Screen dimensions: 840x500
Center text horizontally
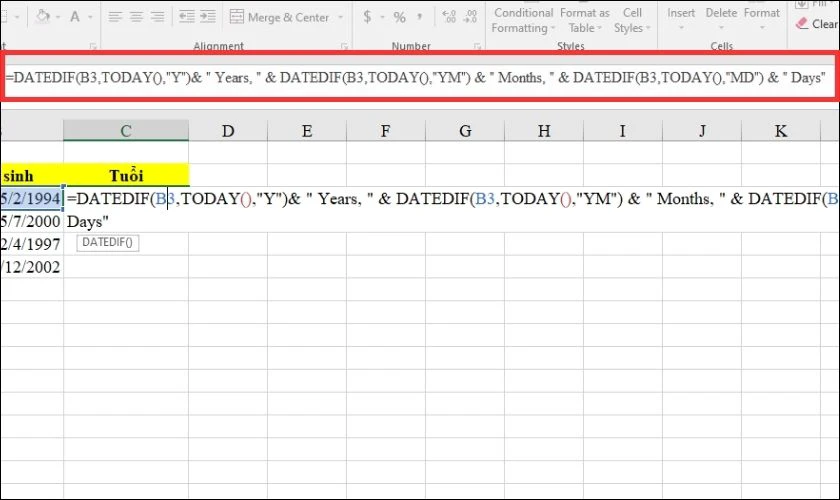click(x=136, y=17)
